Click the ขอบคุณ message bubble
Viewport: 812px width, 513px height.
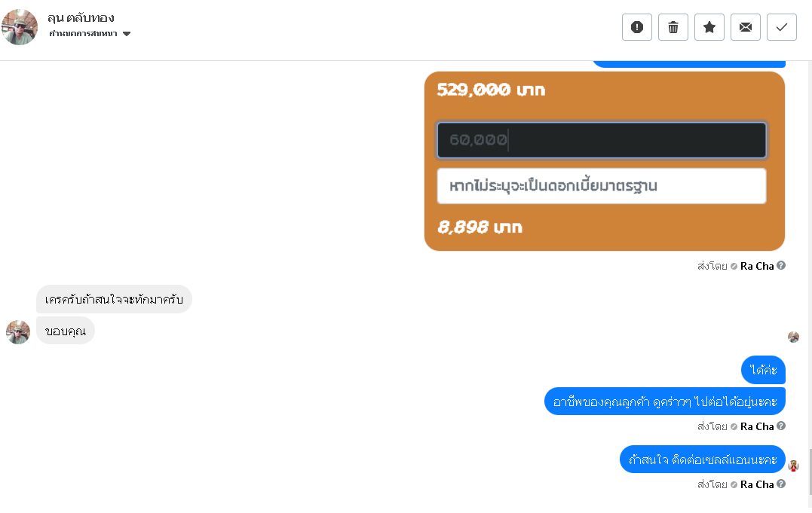(x=65, y=331)
